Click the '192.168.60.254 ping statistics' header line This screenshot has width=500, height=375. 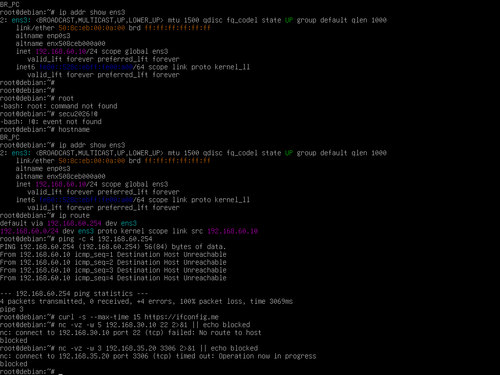coord(74,294)
